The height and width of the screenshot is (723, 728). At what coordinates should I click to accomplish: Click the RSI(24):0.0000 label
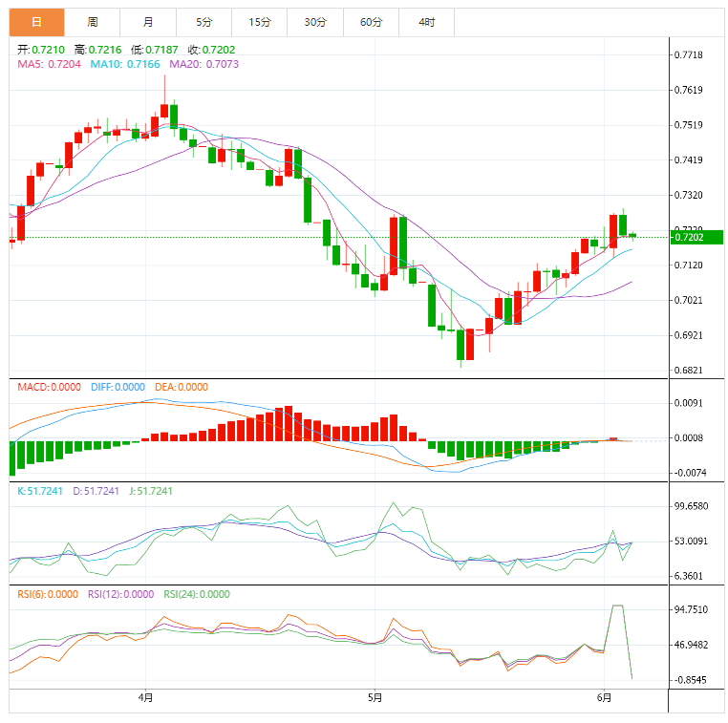point(197,594)
